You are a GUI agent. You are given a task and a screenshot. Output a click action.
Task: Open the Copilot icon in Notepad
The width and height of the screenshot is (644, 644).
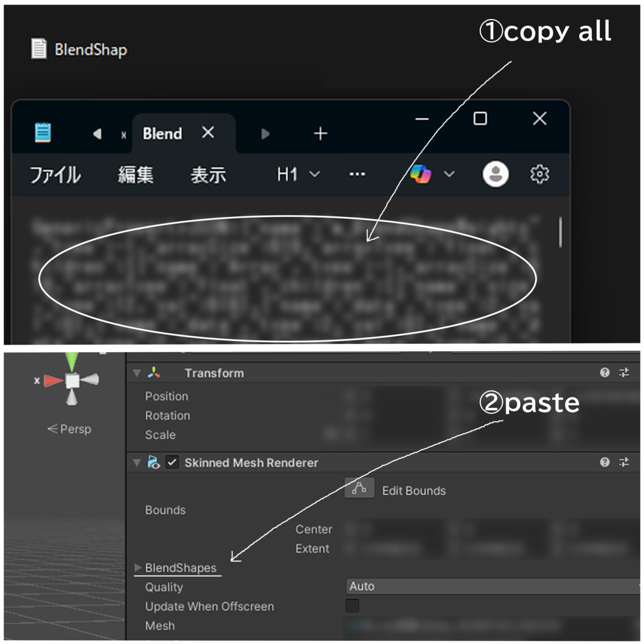point(421,174)
